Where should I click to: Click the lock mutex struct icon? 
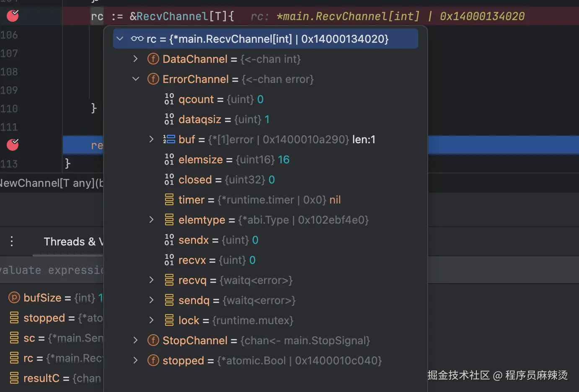169,320
